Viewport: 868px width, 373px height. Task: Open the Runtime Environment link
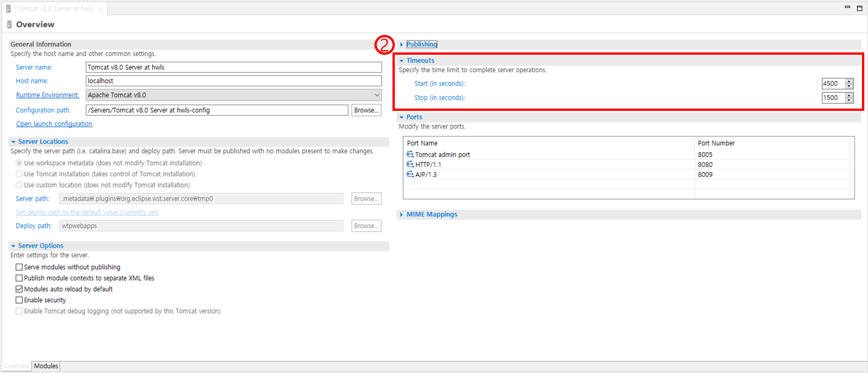48,95
